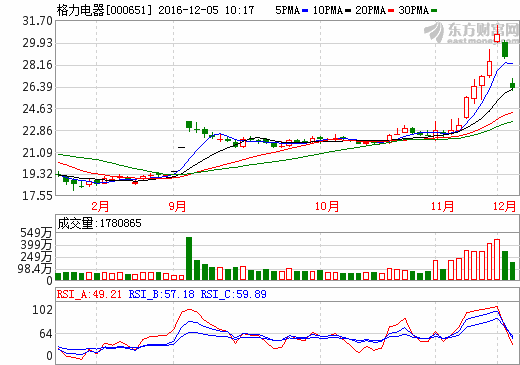Click the 26.39 price axis label

[37, 87]
